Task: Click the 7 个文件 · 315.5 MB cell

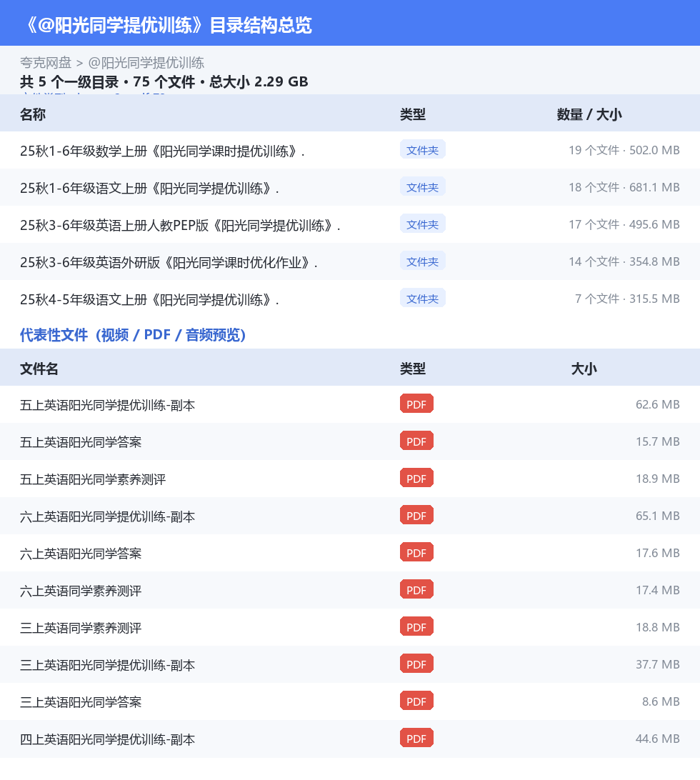Action: 627,299
